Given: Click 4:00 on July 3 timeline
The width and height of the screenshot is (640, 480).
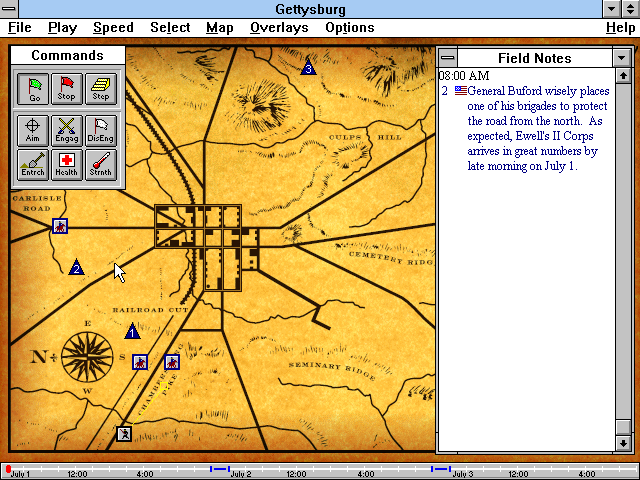Looking at the screenshot, I should pos(587,474).
